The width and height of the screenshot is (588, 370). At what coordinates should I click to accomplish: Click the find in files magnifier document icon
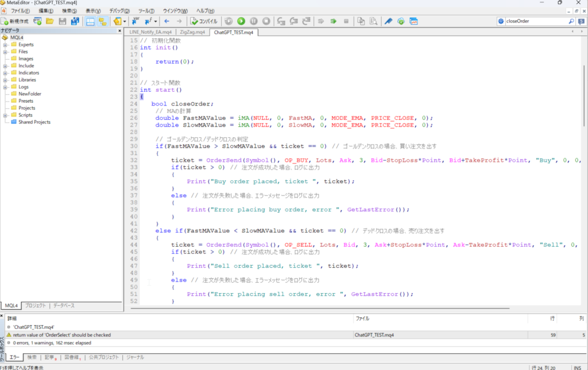tap(373, 21)
